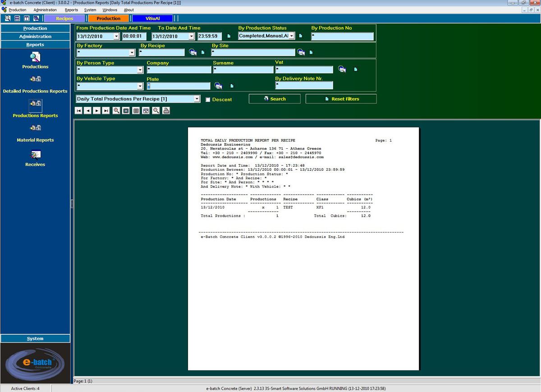541x392 pixels.
Task: Click the magnifier icon in the top toolbar
Action: [8, 18]
